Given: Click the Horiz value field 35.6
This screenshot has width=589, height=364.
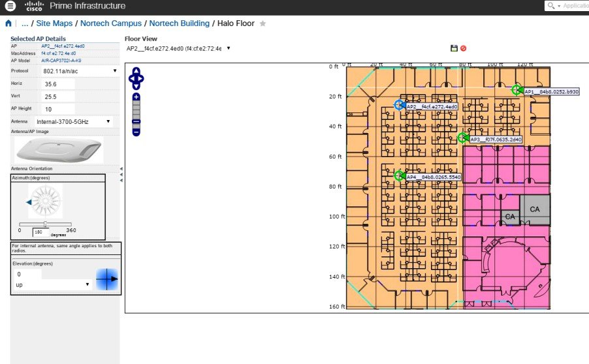Looking at the screenshot, I should point(58,84).
